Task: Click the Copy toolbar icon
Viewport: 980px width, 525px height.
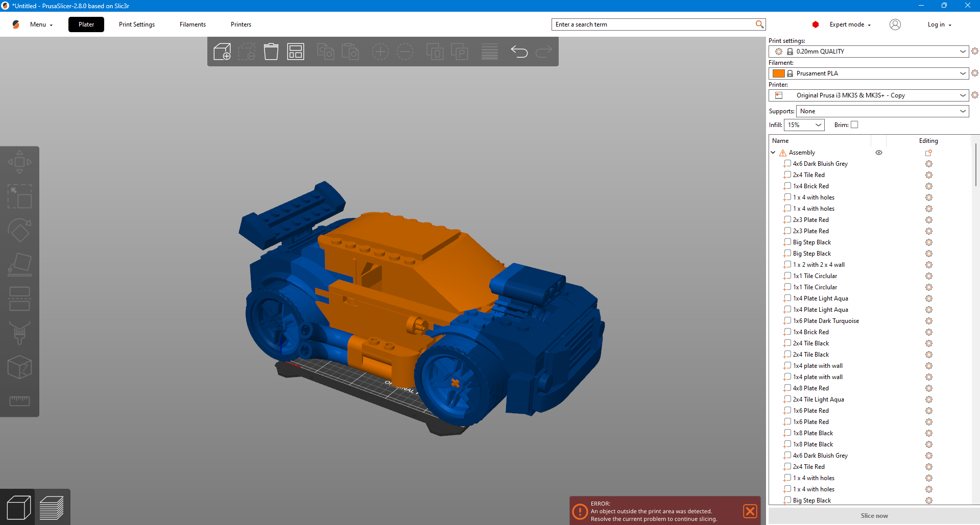Action: pyautogui.click(x=325, y=52)
